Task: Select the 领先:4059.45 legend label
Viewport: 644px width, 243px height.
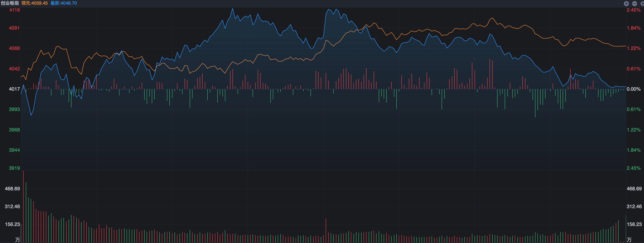Action: 34,3
